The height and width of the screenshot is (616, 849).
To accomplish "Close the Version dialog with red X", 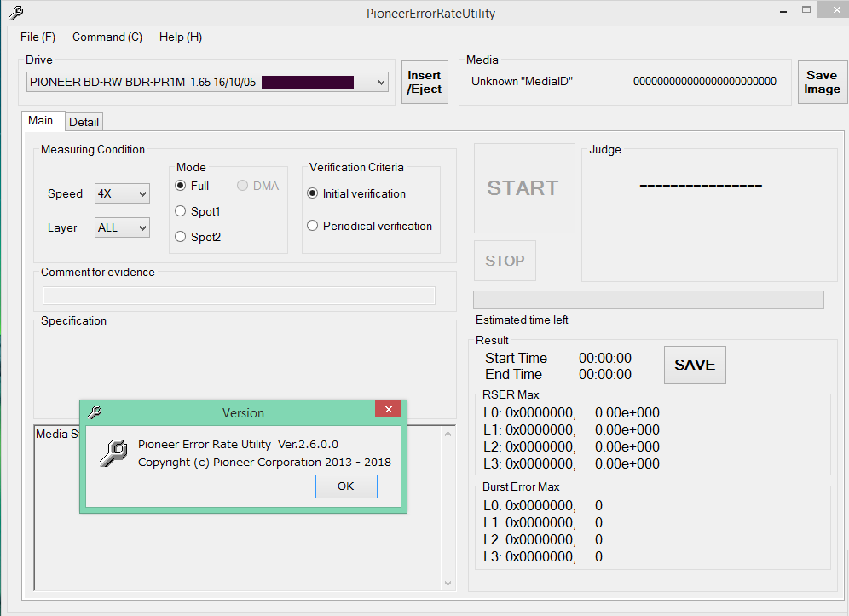I will 388,409.
